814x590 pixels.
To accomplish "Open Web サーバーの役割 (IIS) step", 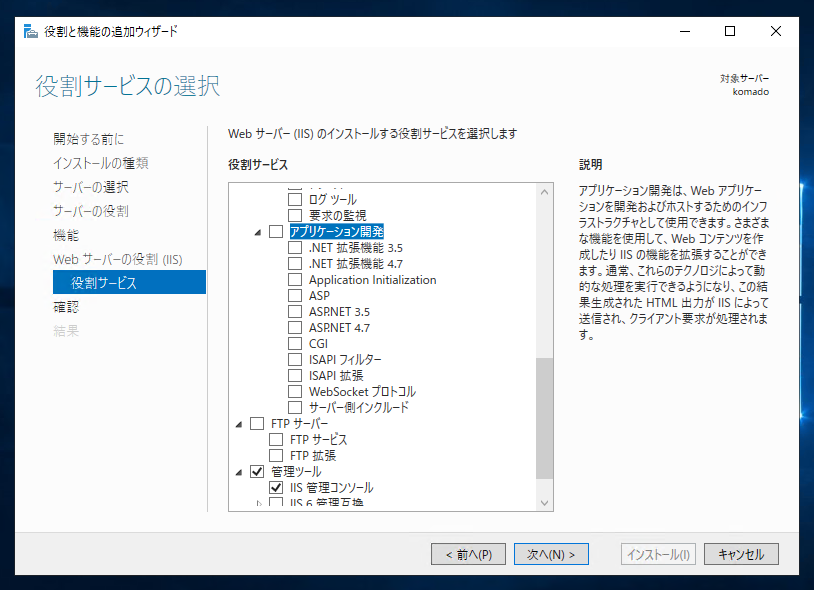I will click(x=118, y=259).
